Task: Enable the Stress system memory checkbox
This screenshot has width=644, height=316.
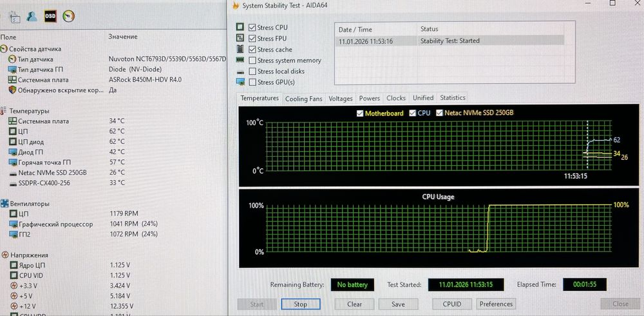Action: coord(252,61)
